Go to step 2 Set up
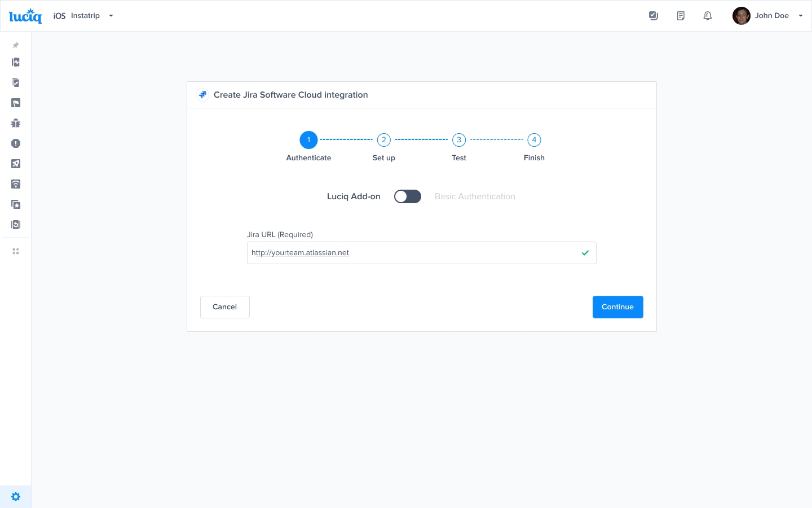This screenshot has width=812, height=508. click(383, 140)
